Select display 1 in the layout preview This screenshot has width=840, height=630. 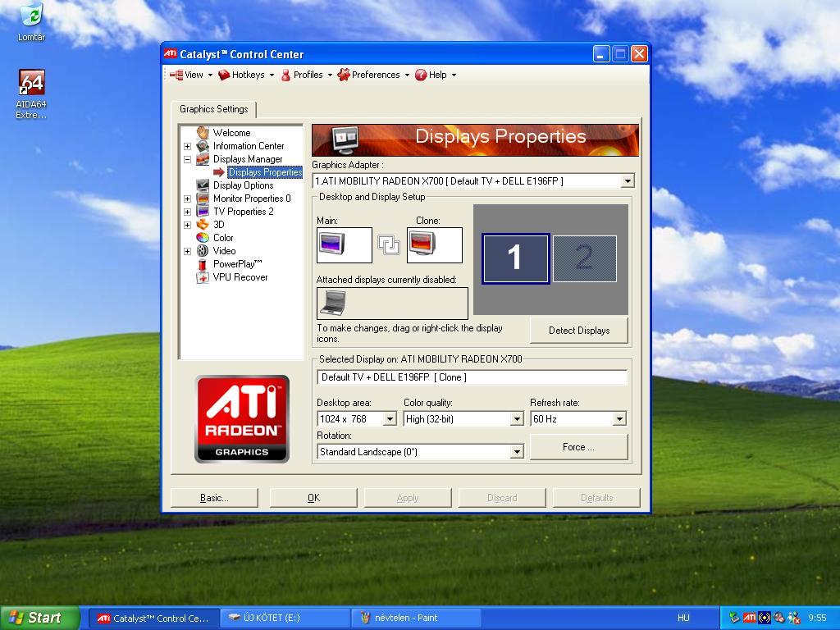coord(515,258)
